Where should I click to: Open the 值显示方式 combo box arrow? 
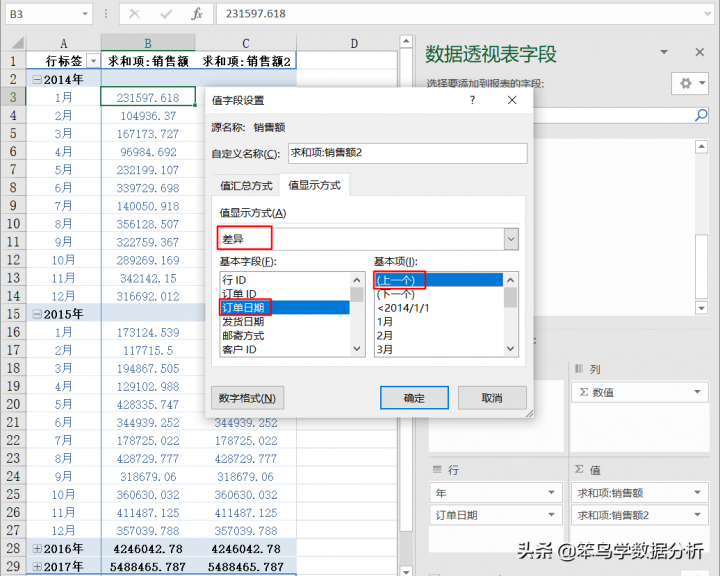tap(511, 239)
